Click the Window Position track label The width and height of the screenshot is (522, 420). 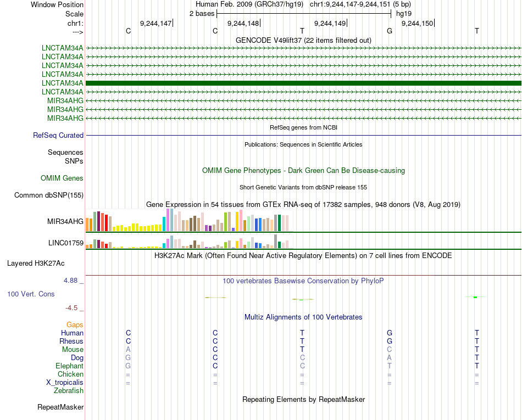tap(57, 4)
